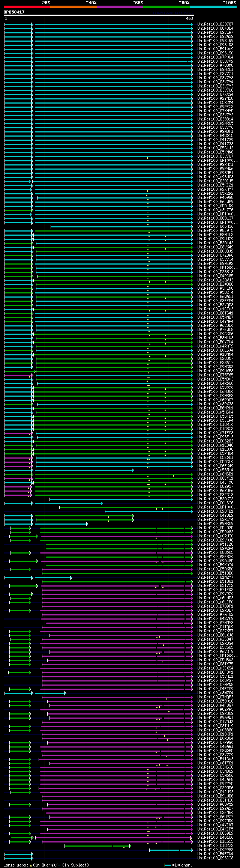Select hit UniRef100_B9SA39
The width and height of the screenshot is (240, 868).
pyautogui.click(x=215, y=36)
